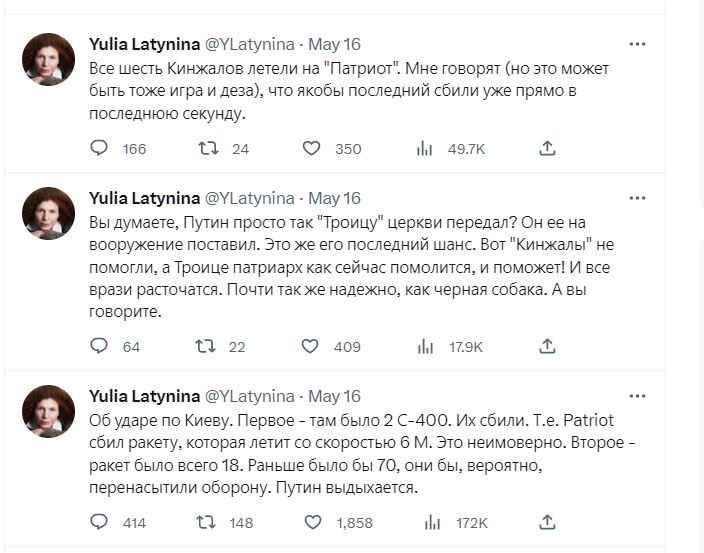
Task: Click the avatar on the second tweet
Action: [x=48, y=213]
